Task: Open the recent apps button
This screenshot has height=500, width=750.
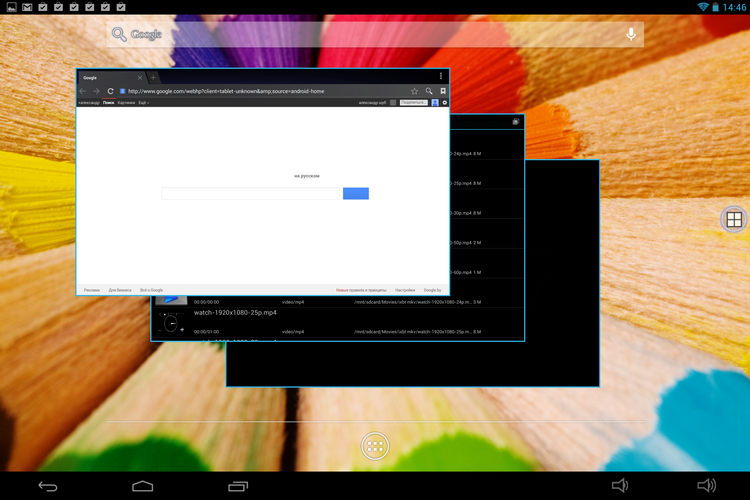Action: click(x=238, y=487)
